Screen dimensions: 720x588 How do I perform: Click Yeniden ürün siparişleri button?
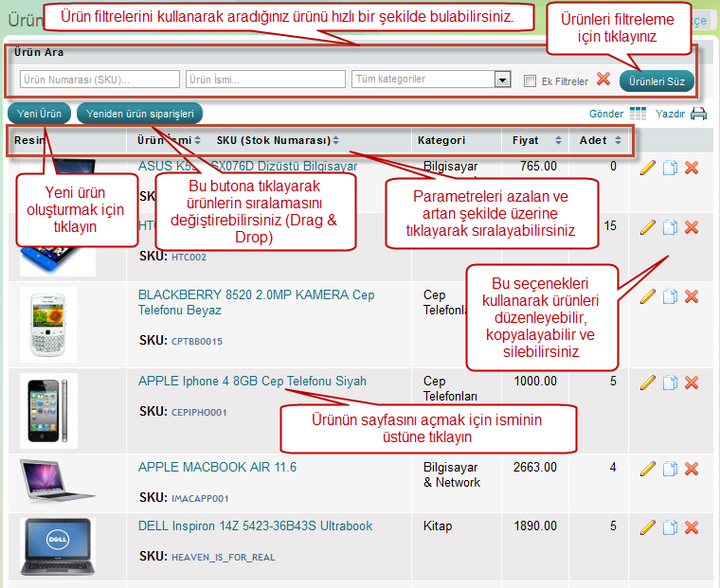(x=139, y=114)
